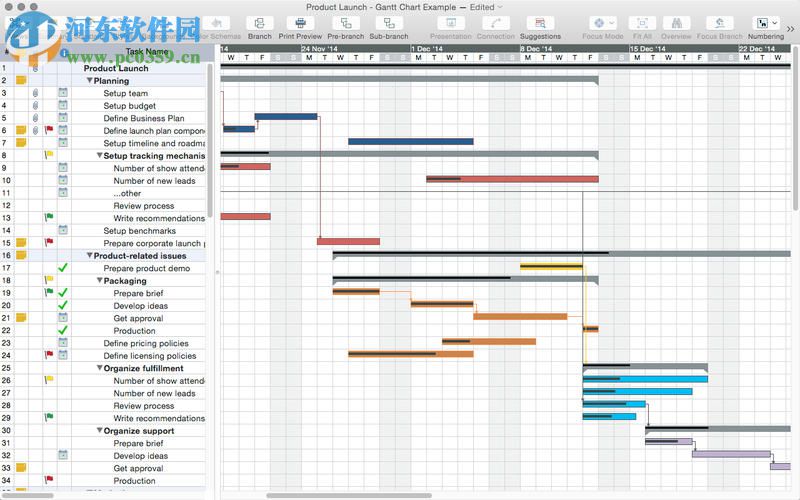800x500 pixels.
Task: Open the Numbering dropdown arrow
Action: click(774, 23)
